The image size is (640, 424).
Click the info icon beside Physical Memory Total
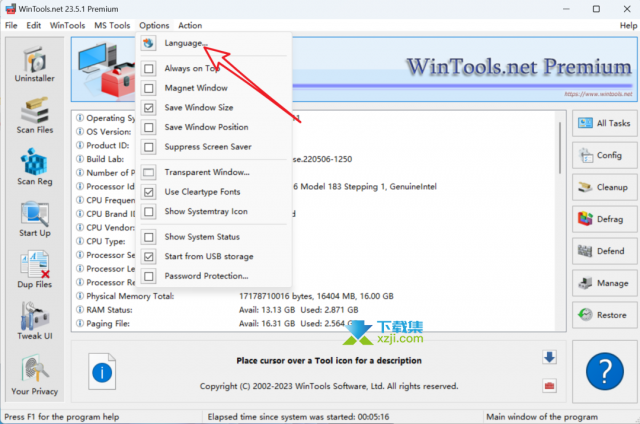[x=80, y=296]
